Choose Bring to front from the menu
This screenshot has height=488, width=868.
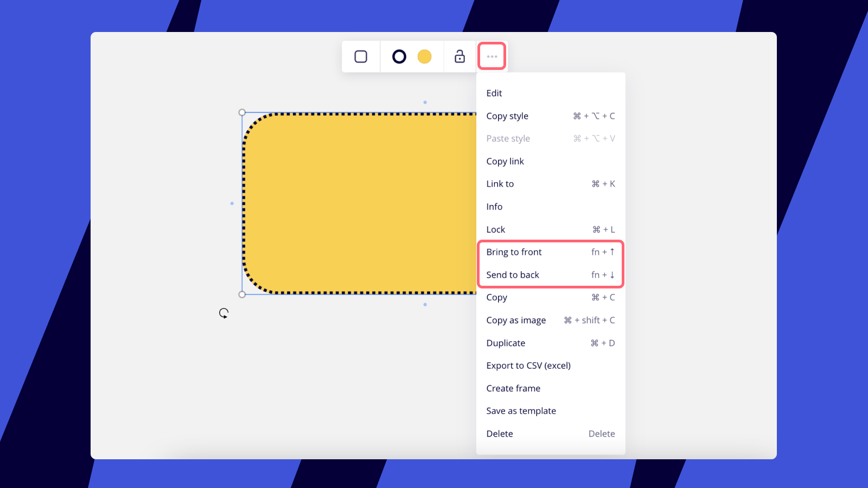point(514,252)
